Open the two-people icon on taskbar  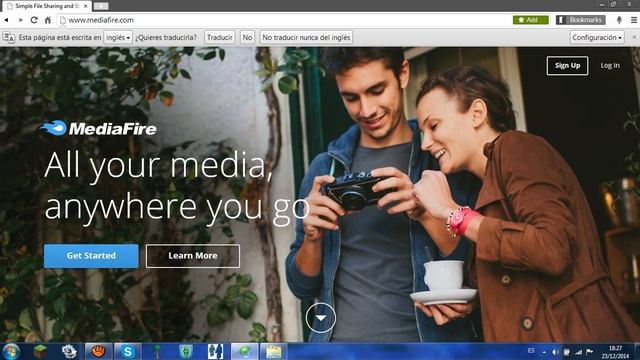(215, 351)
